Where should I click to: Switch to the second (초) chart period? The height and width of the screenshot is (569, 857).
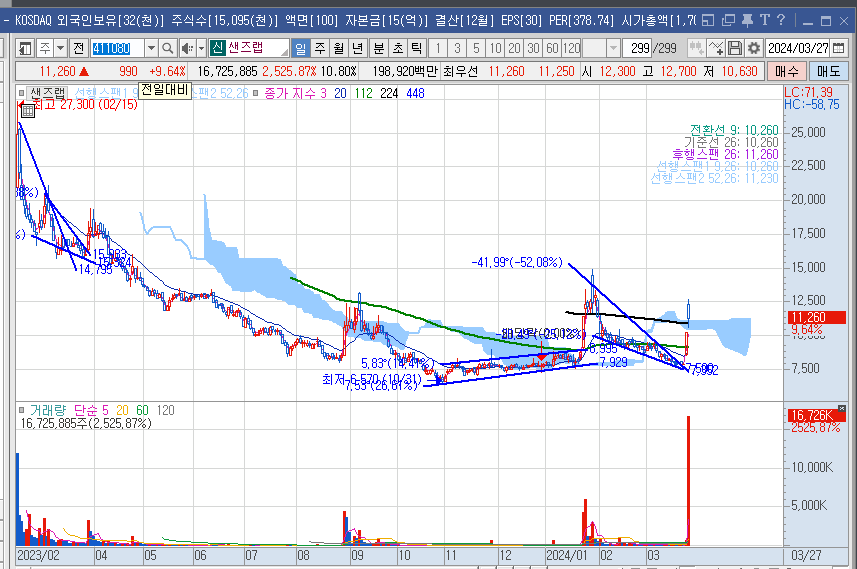pos(397,49)
